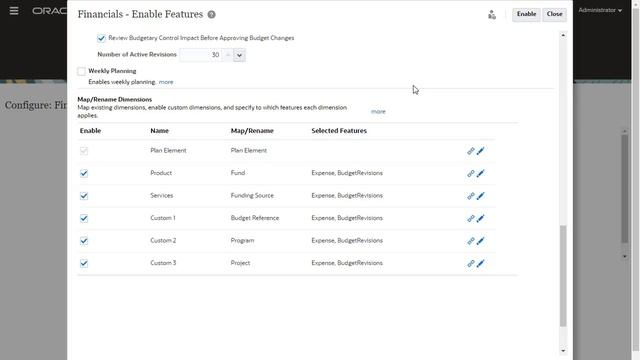Open the hamburger navigation menu
The width and height of the screenshot is (640, 360).
tap(14, 11)
